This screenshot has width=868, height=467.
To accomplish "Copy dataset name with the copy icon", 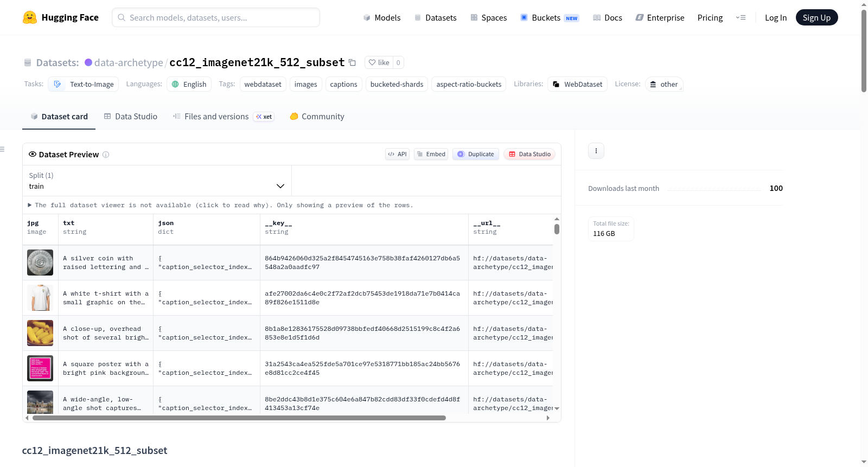I will [352, 62].
